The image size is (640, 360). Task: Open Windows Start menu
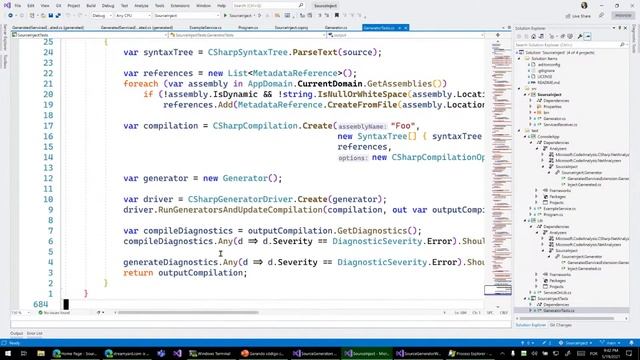point(8,353)
